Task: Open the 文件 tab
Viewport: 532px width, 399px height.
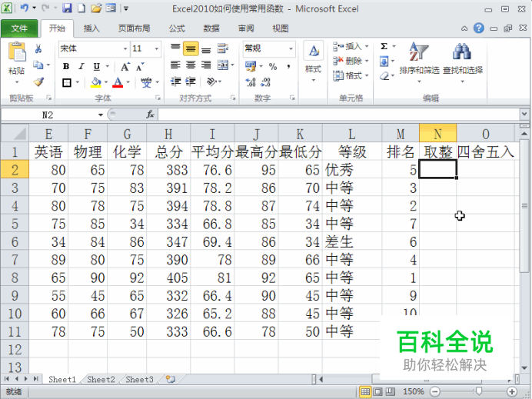Action: pyautogui.click(x=19, y=28)
